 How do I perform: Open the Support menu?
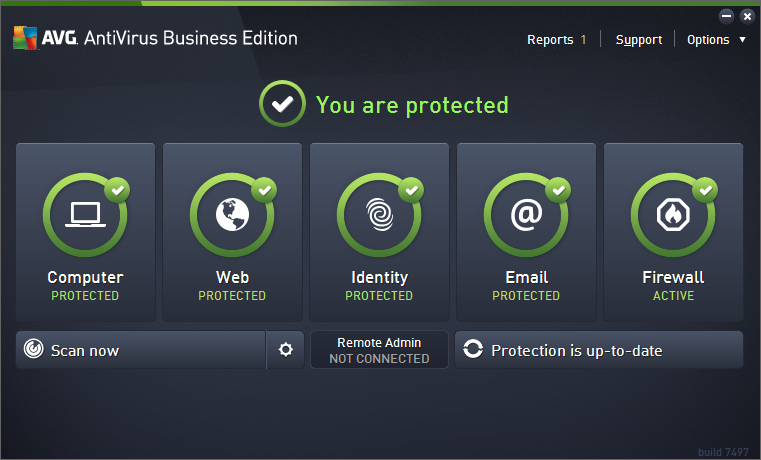(x=638, y=40)
